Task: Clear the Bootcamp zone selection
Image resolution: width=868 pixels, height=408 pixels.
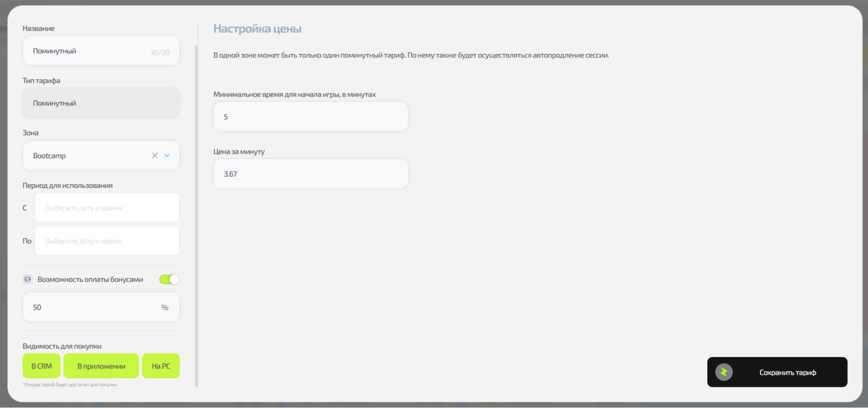Action: point(155,156)
